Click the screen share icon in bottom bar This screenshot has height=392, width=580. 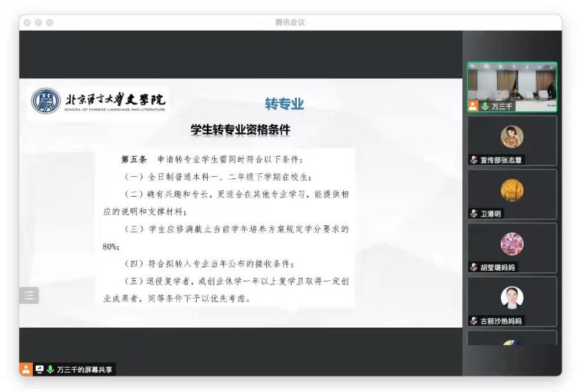[39, 369]
